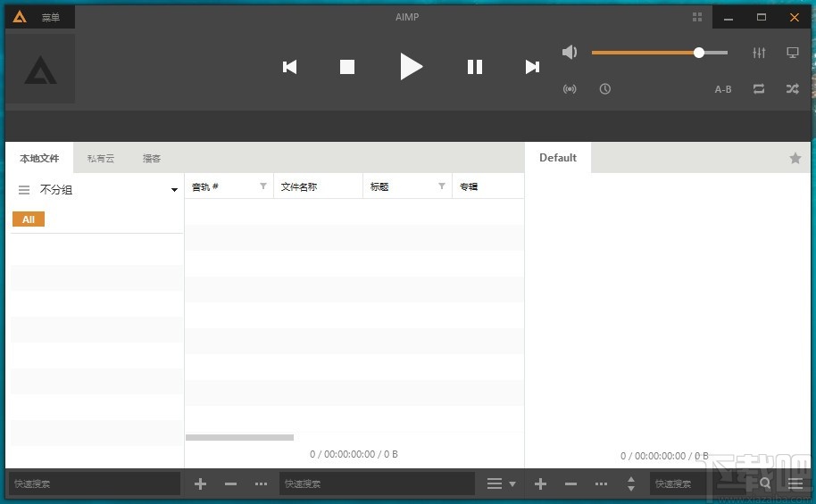This screenshot has width=816, height=504.
Task: Mute audio with the speaker icon
Action: [x=570, y=52]
